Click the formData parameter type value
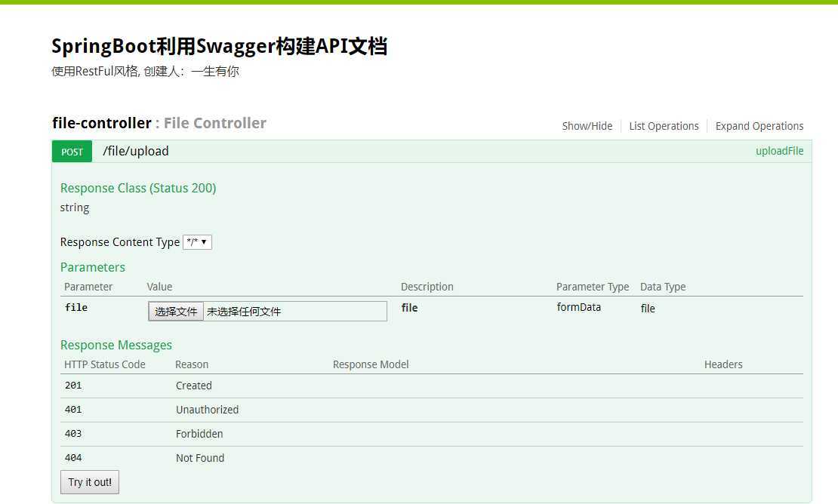 579,308
